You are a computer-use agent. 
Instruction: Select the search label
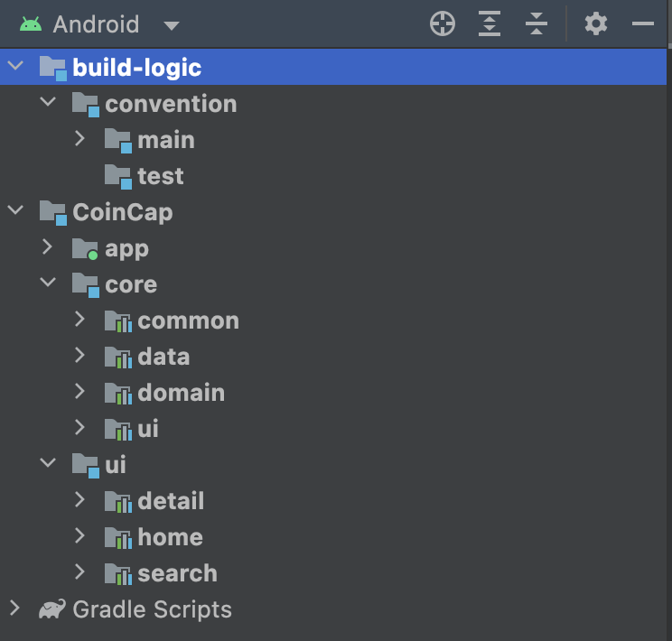click(x=177, y=573)
